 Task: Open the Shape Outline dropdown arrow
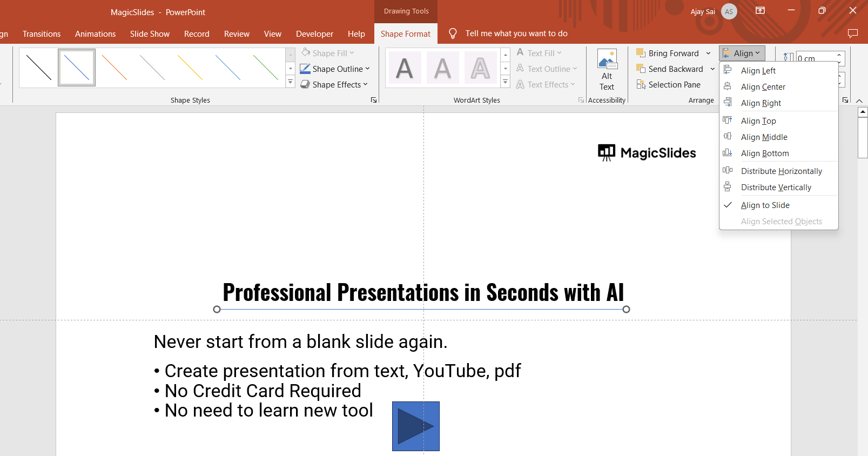[x=367, y=69]
